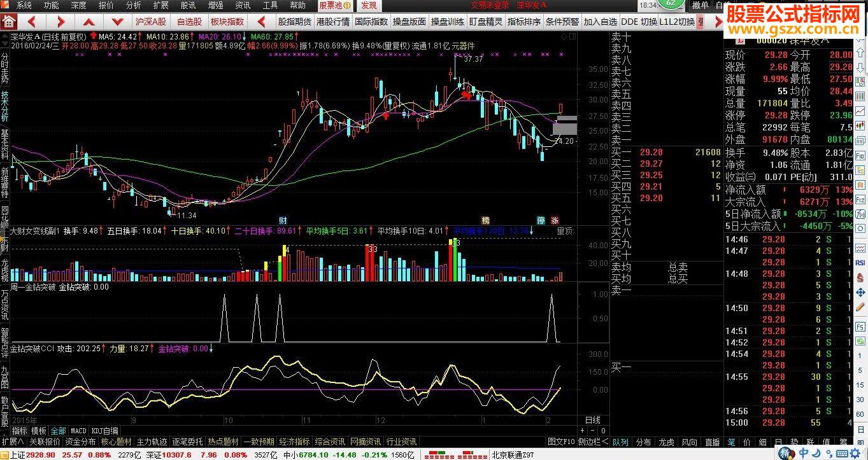Select the MACD indicator tab
Screen dimensions: 868x460
(78, 431)
